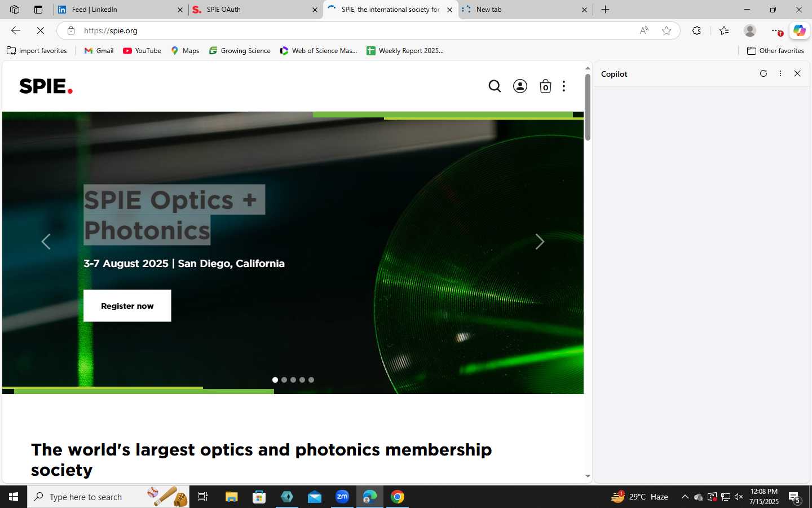The width and height of the screenshot is (812, 508).
Task: Open Zoom from the taskbar
Action: (x=342, y=497)
